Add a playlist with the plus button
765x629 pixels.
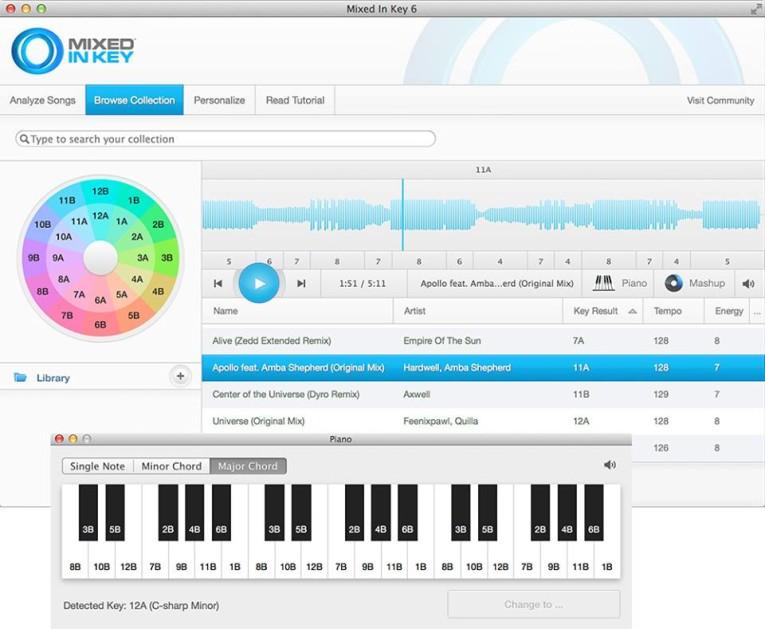tap(180, 376)
